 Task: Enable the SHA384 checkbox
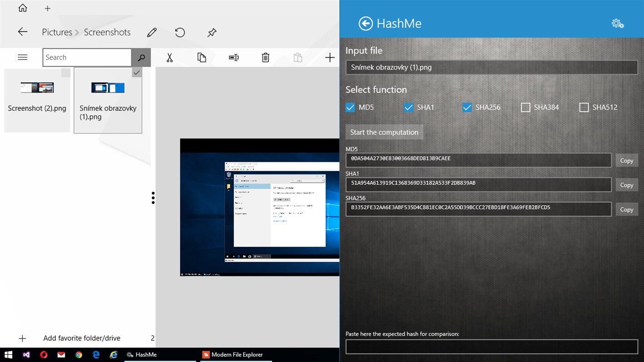(x=525, y=107)
